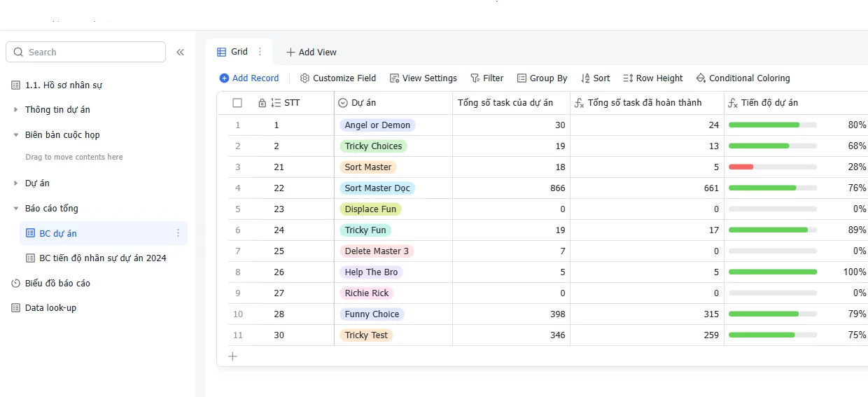The image size is (868, 397).
Task: Add a new row with the plus below table
Action: [232, 356]
